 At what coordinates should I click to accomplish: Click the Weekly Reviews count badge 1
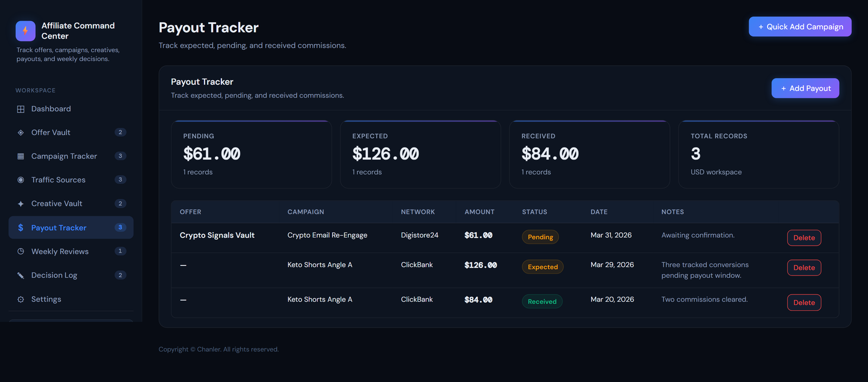tap(120, 251)
